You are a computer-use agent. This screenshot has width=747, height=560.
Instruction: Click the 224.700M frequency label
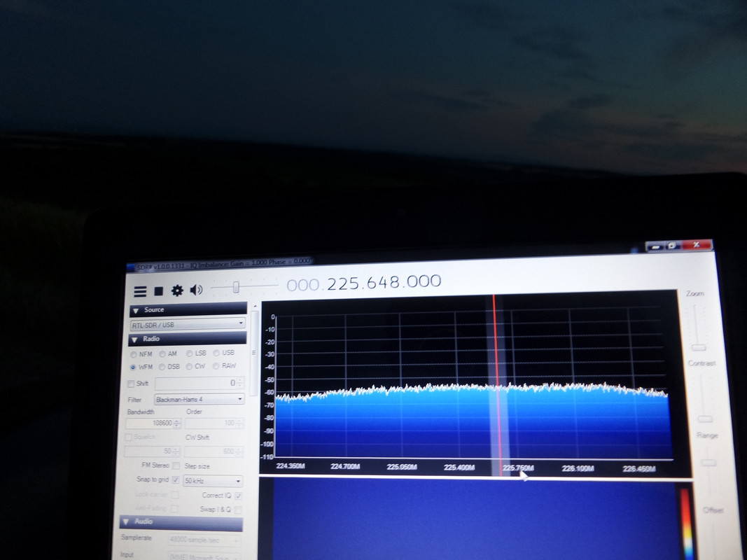point(345,466)
